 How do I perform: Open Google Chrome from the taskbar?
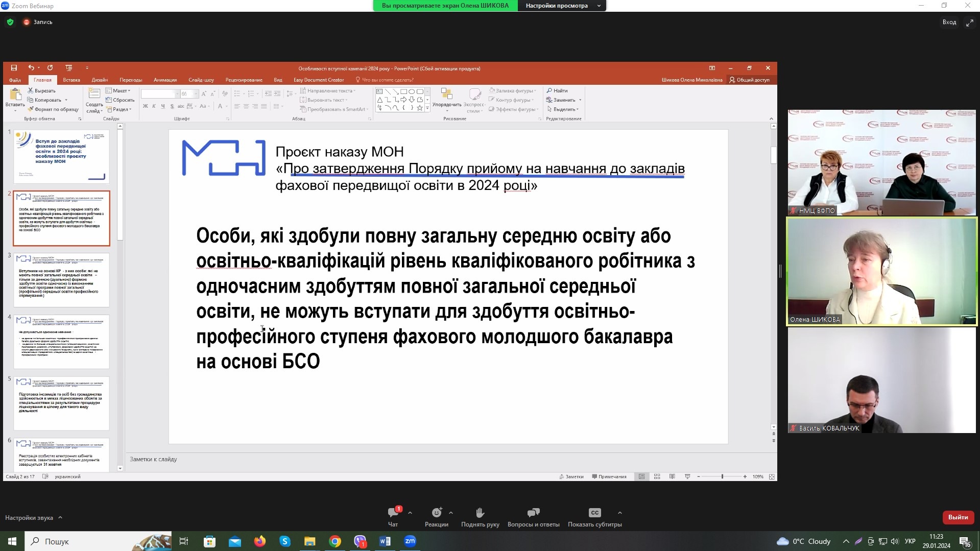335,541
